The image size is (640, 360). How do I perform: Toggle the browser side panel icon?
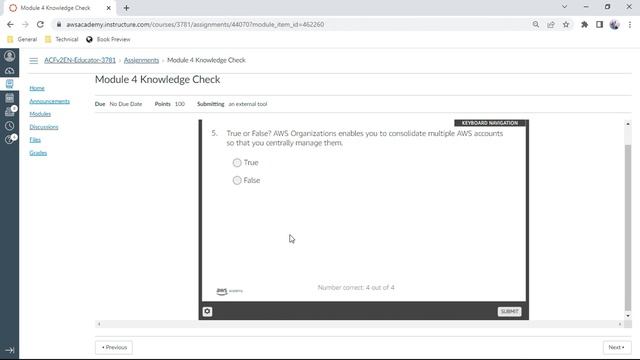click(x=599, y=24)
